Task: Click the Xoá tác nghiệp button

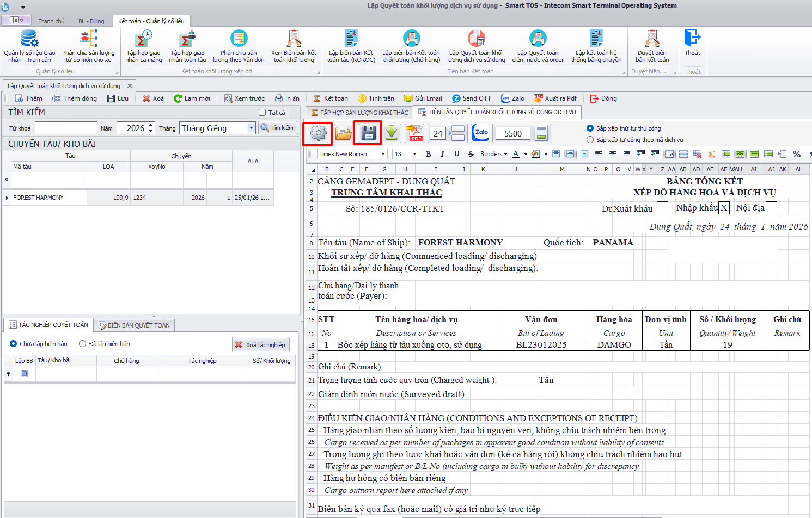Action: 260,344
